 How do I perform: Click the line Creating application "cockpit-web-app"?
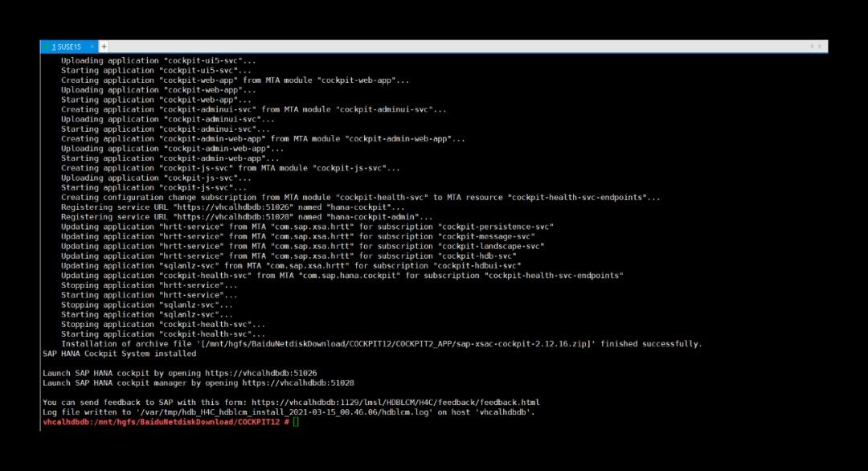pyautogui.click(x=235, y=80)
